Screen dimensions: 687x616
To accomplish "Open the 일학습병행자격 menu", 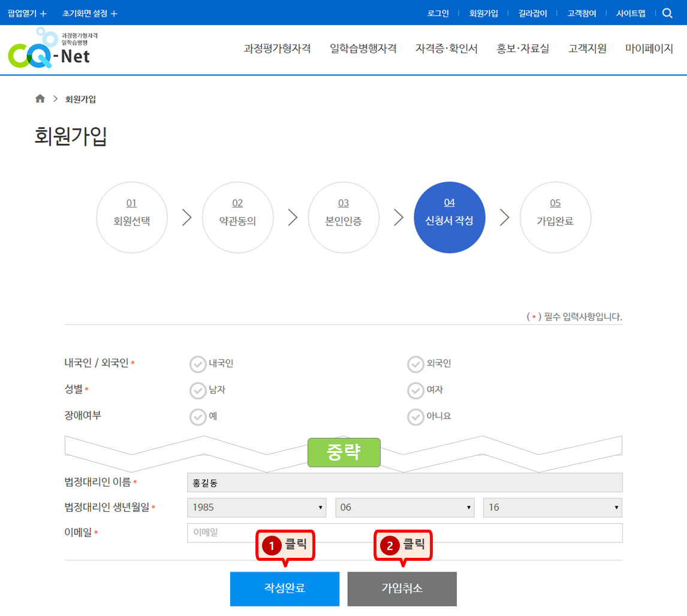I will pos(363,49).
